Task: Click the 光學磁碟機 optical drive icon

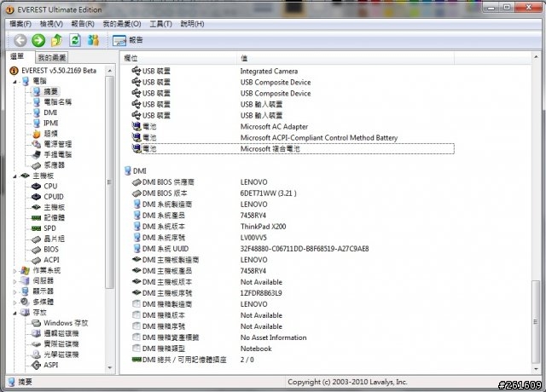Action: click(x=36, y=355)
